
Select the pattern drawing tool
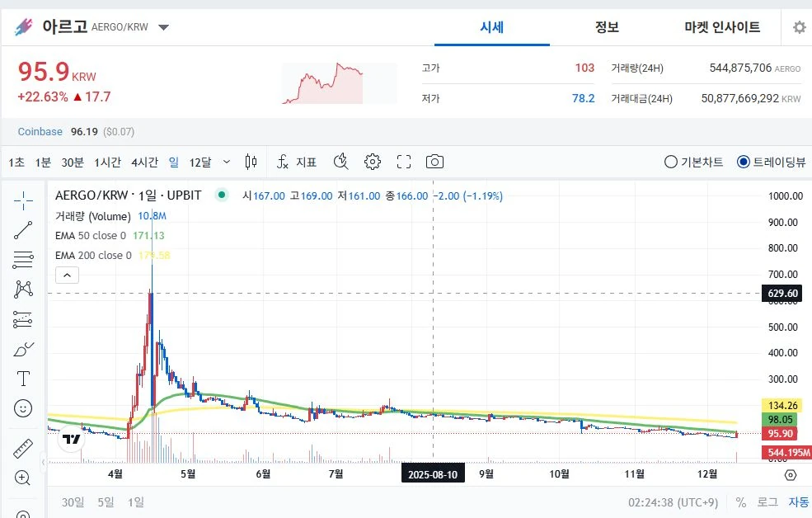(x=23, y=289)
